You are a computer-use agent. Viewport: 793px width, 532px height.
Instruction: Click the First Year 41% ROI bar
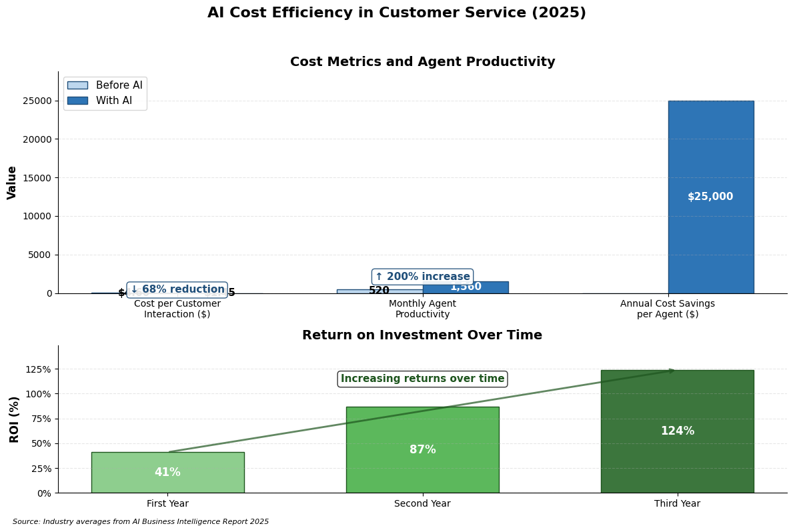pyautogui.click(x=167, y=472)
